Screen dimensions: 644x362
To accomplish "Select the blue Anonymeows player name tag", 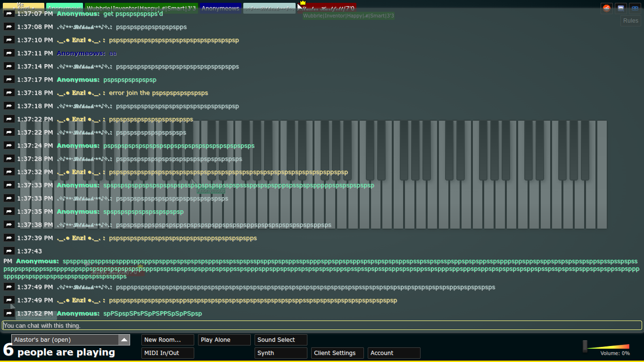I will pos(221,8).
